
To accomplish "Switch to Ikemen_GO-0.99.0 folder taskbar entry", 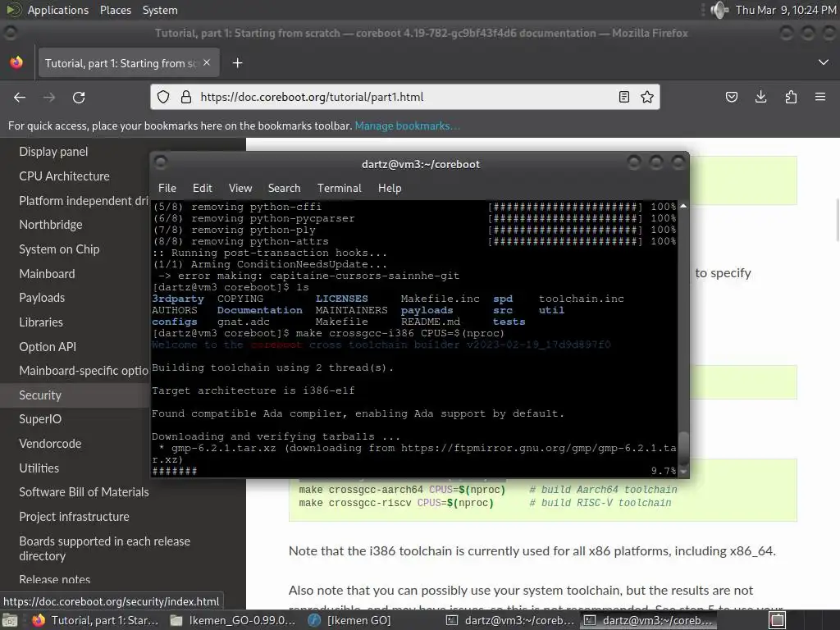I will (x=232, y=620).
